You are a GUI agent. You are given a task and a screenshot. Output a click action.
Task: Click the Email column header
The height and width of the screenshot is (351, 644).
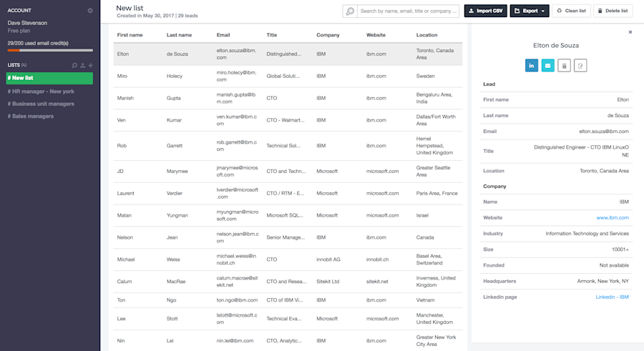point(223,35)
